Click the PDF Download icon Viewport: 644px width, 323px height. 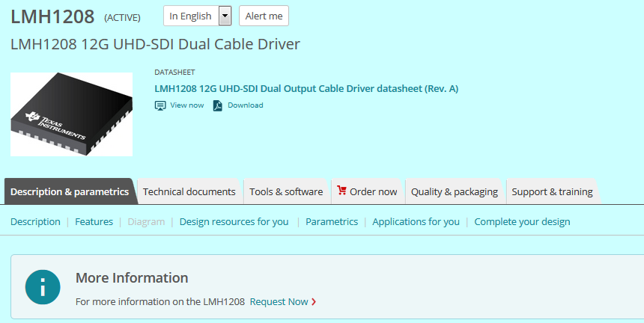(217, 105)
